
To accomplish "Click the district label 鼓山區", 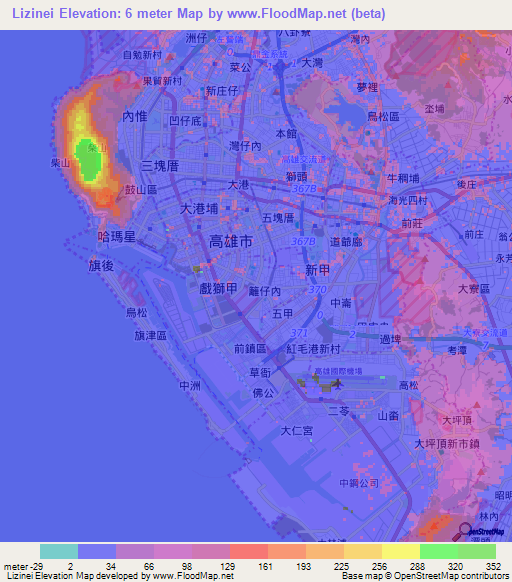I will (141, 190).
